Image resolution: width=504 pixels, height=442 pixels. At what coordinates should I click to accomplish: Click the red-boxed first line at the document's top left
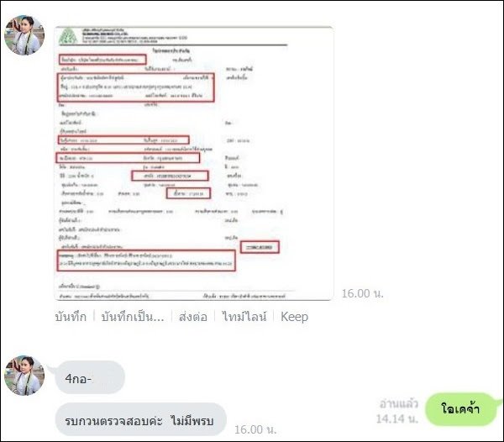102,60
